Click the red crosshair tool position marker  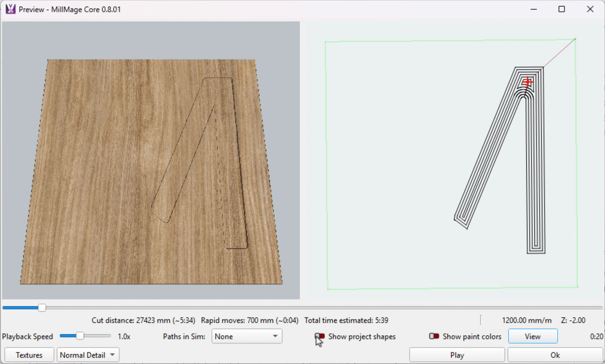[527, 82]
